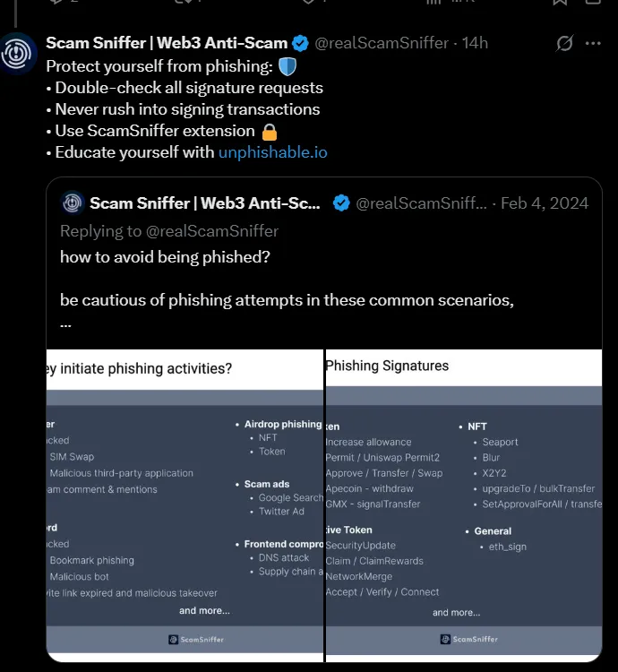The height and width of the screenshot is (672, 618).
Task: Open the left phishing activities image
Action: point(185,502)
